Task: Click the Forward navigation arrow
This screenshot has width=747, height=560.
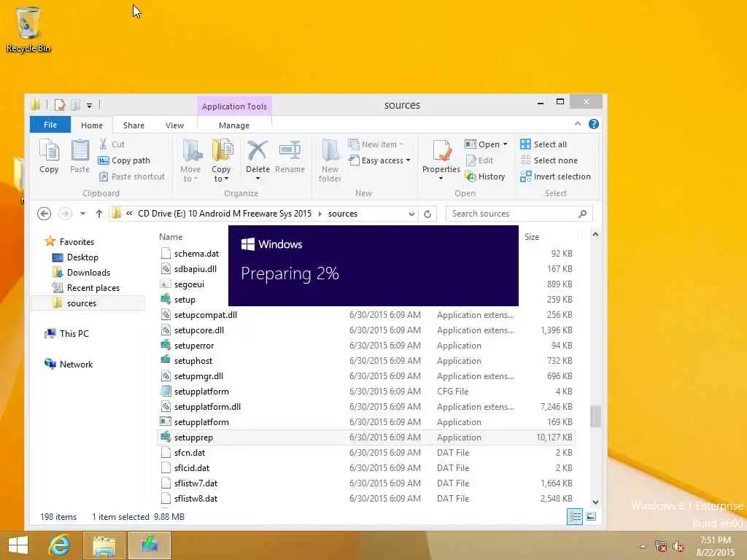Action: (65, 214)
